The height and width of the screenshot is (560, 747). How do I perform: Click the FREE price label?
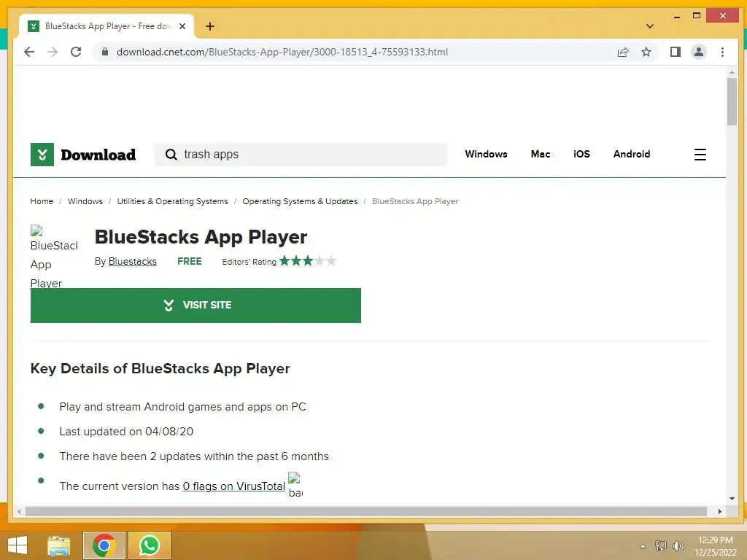(190, 262)
